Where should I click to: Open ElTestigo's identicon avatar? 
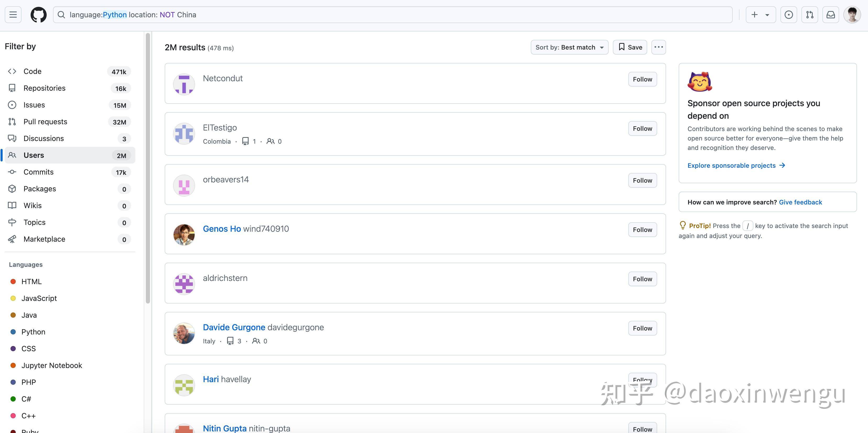point(184,134)
